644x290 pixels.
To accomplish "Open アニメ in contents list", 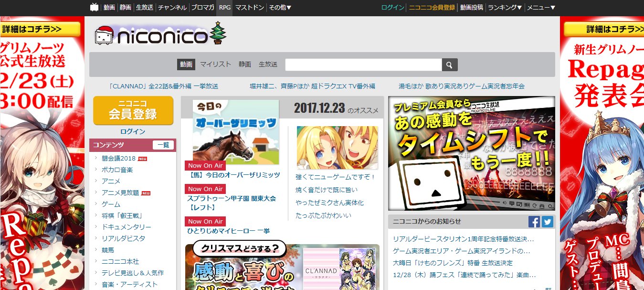I will click(111, 181).
